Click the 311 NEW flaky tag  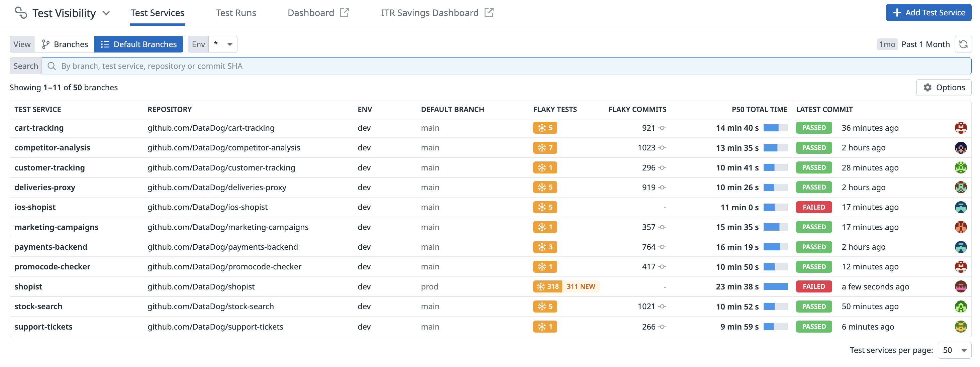pos(581,286)
